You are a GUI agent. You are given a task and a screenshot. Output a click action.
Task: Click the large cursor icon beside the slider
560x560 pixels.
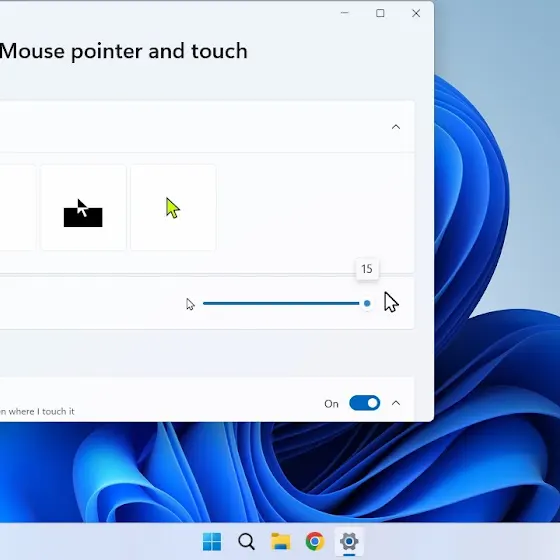click(x=391, y=302)
